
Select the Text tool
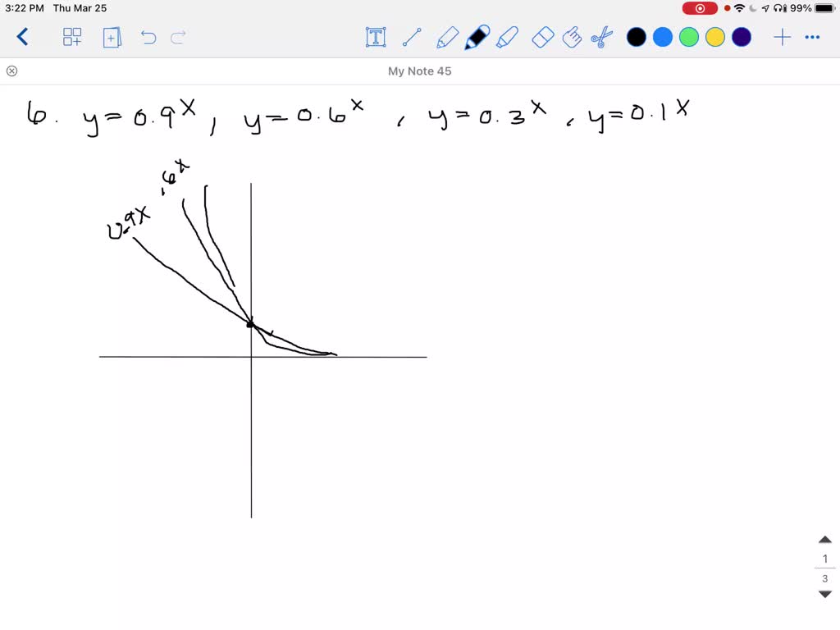375,37
